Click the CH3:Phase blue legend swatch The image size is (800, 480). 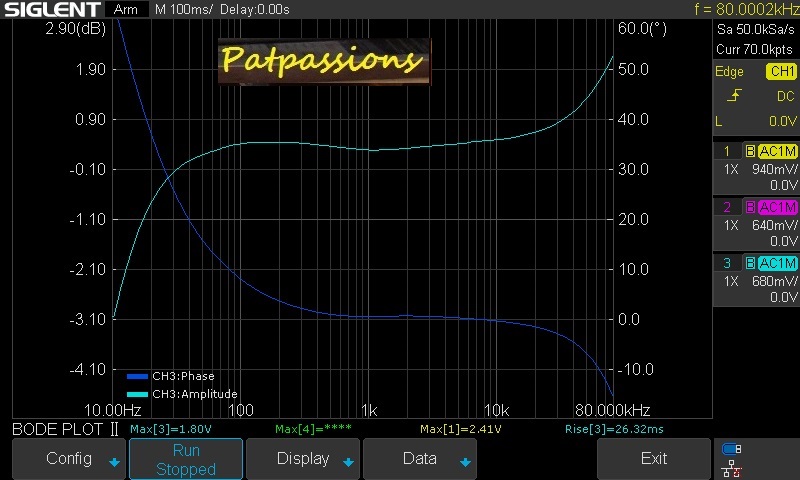(137, 377)
